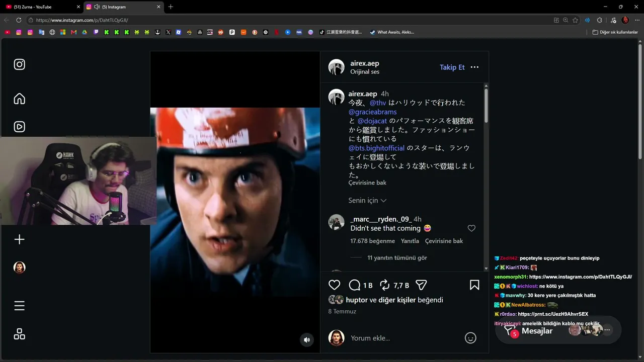Image resolution: width=644 pixels, height=362 pixels.
Task: Open the browser profile avatar
Action: point(625,20)
